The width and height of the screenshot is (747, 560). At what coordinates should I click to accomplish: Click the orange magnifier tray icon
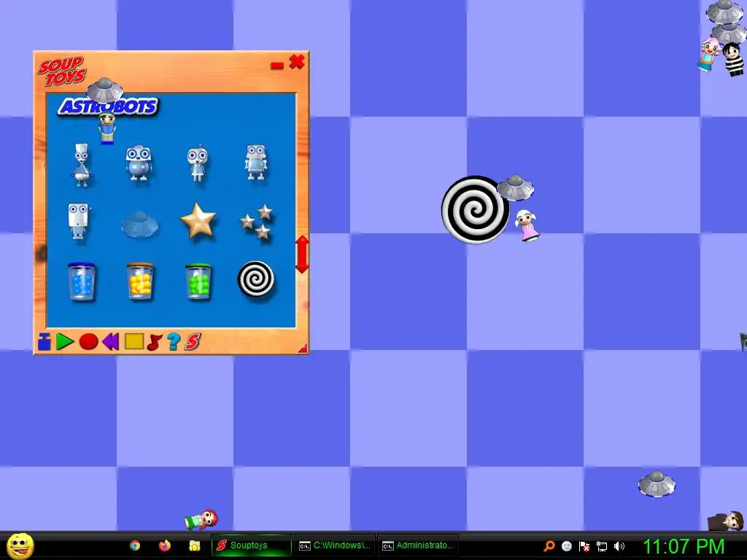(549, 545)
